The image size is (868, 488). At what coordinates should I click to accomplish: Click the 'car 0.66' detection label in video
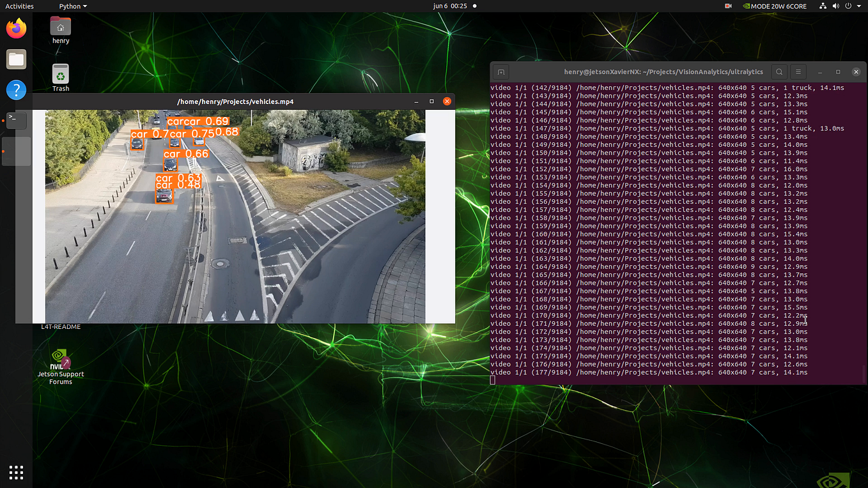[x=186, y=154]
